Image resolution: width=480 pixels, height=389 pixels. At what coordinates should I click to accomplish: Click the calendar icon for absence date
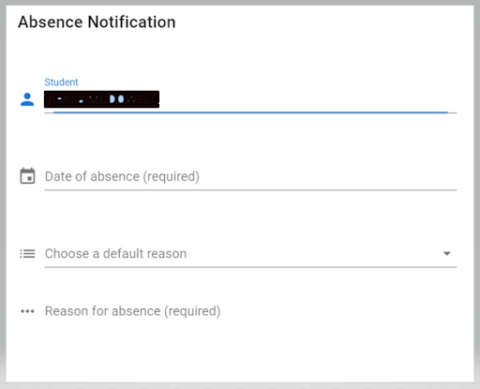[27, 176]
